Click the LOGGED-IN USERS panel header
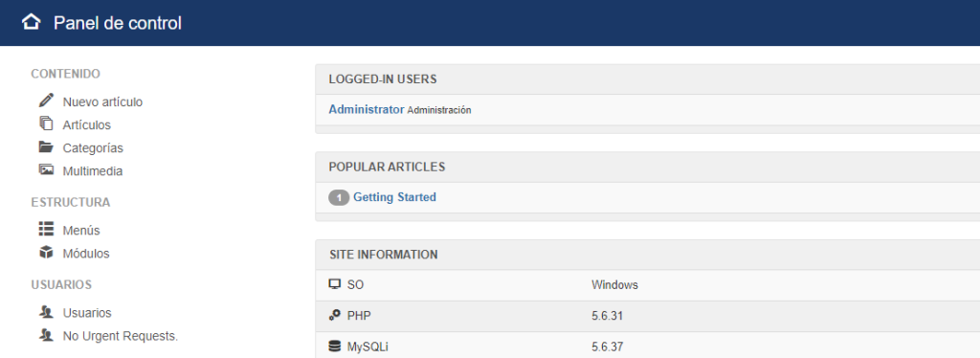This screenshot has height=358, width=980. (647, 79)
